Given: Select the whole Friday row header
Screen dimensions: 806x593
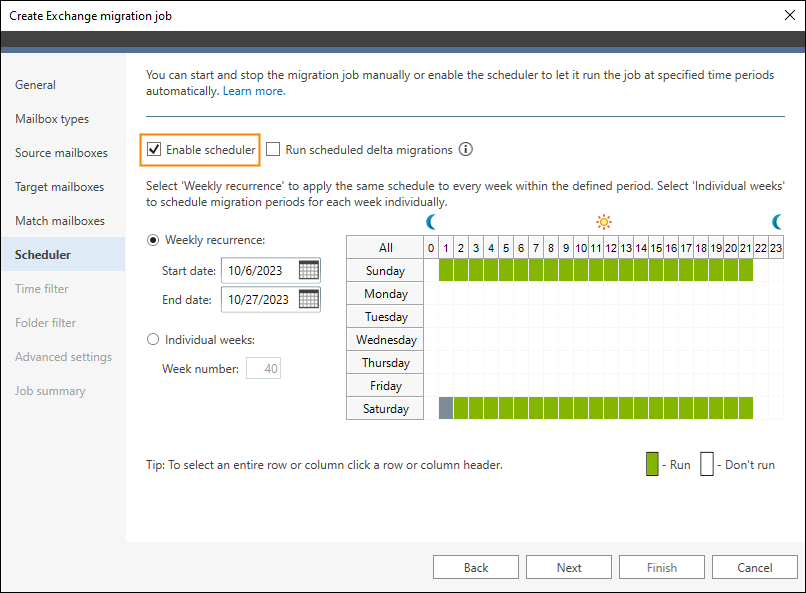Looking at the screenshot, I should [x=385, y=385].
